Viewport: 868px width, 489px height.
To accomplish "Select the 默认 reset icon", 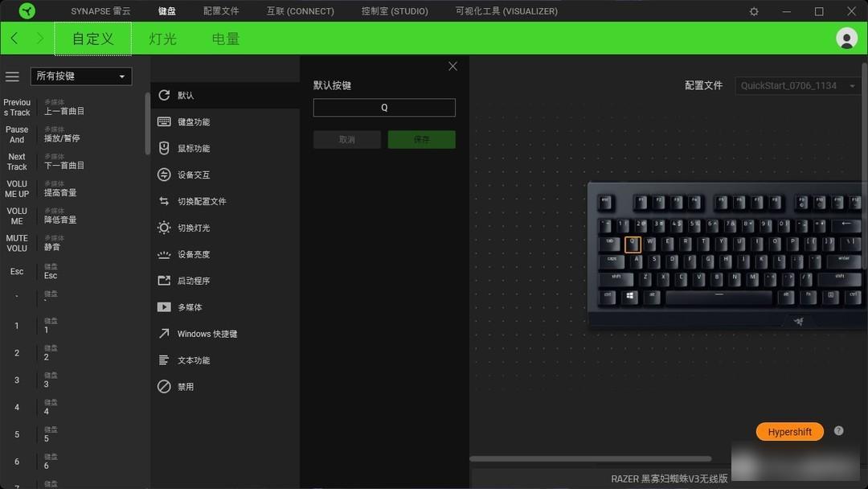I will [x=164, y=95].
